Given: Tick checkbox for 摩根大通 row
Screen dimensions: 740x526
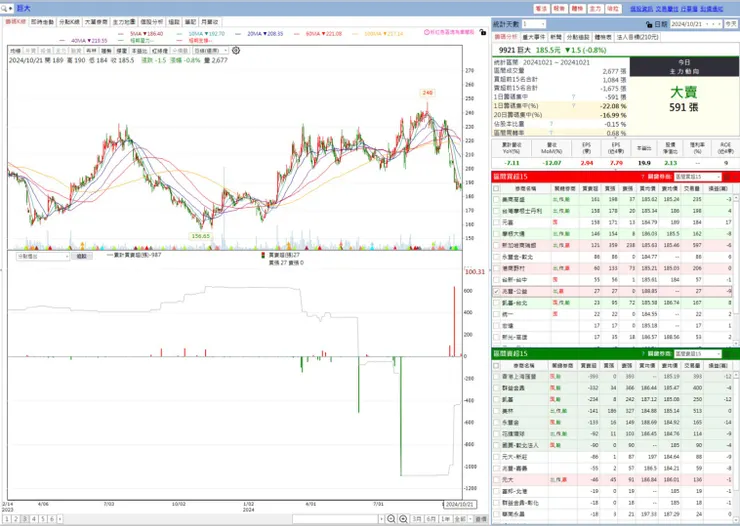Looking at the screenshot, I should click(496, 234).
